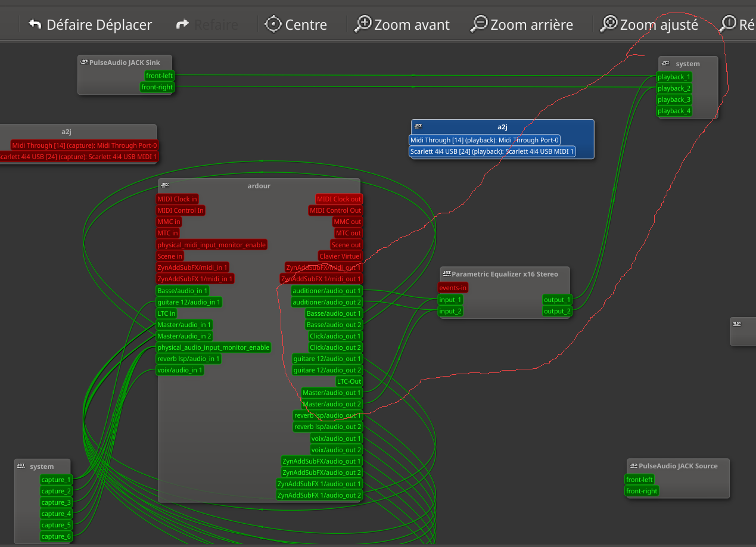Select voix/audio_out 2 port
This screenshot has width=756, height=547.
(337, 450)
